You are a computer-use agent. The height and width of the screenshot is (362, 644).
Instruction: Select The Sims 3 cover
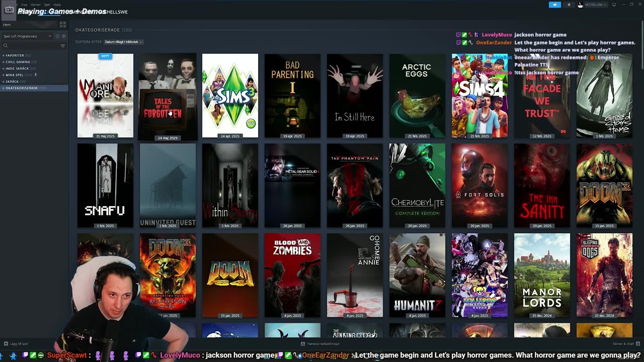230,96
